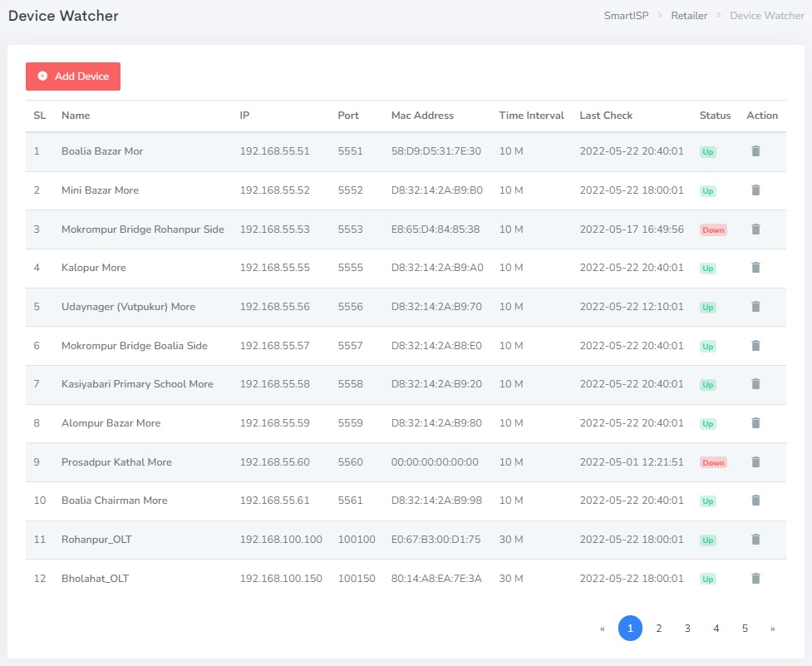The height and width of the screenshot is (666, 812).
Task: Click trash icon for Prosadpur Kathal More
Action: tap(755, 462)
